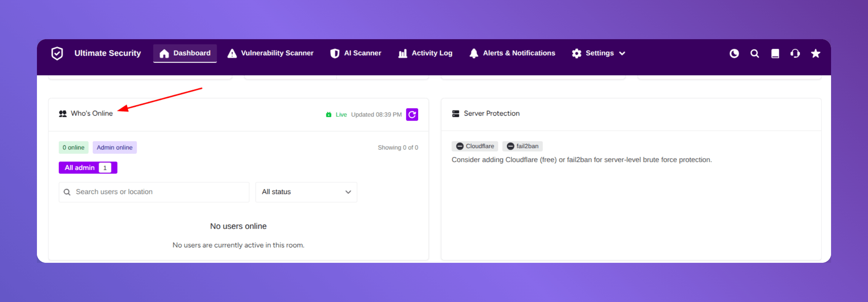
Task: Click the '0 online' badge
Action: point(73,148)
